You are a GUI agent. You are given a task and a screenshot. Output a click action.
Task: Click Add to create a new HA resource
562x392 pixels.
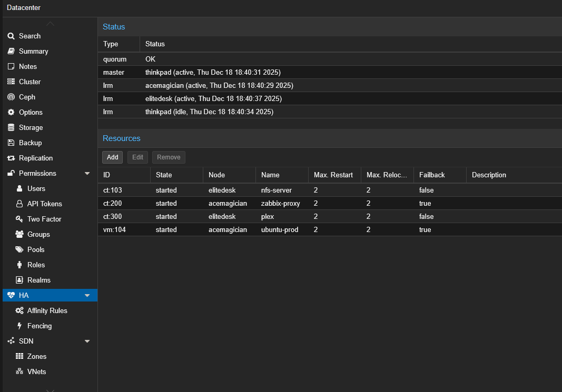click(112, 157)
